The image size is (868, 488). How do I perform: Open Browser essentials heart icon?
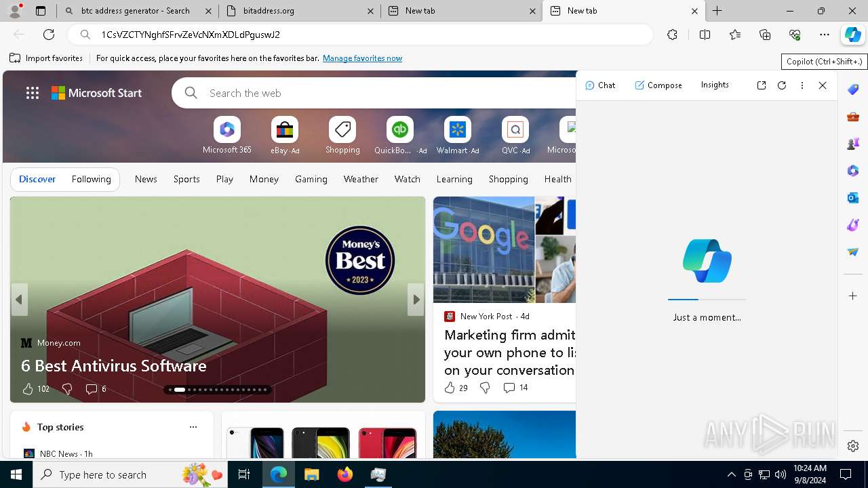795,35
